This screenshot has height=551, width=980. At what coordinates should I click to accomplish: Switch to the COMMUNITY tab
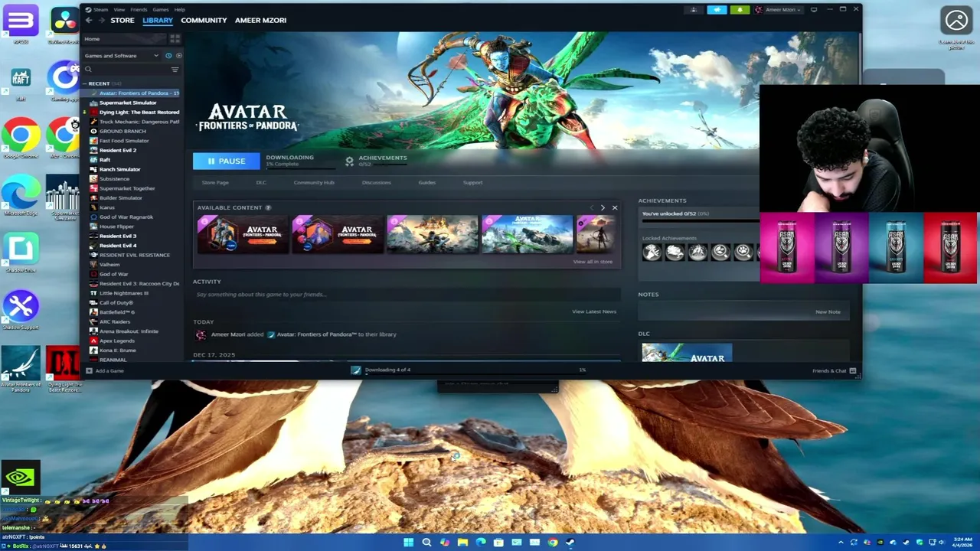[x=204, y=21]
